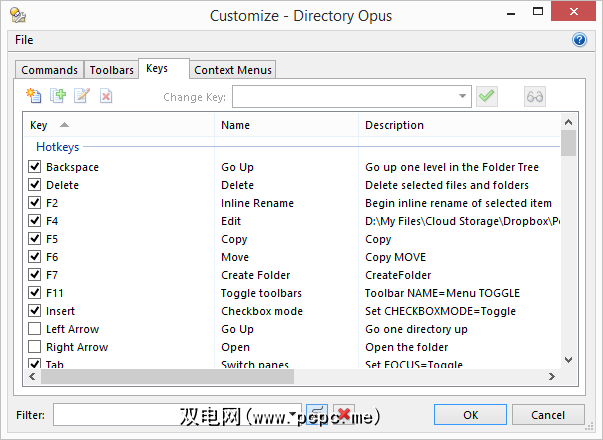Open the Change Key dropdown arrow

(x=462, y=96)
